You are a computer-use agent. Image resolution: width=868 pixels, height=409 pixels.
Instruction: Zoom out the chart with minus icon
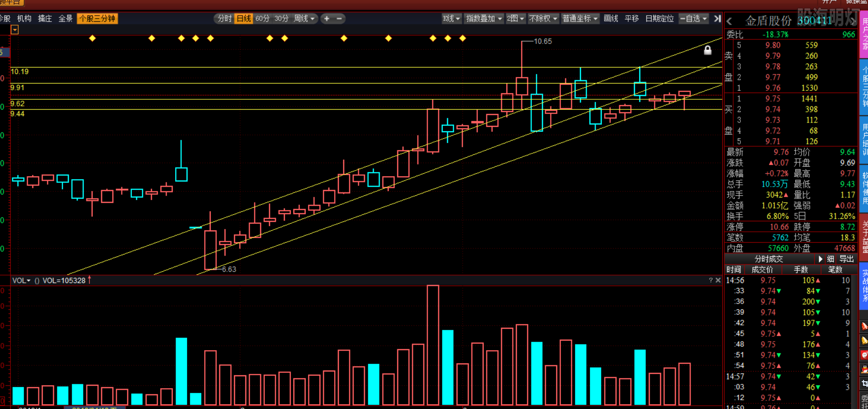[x=339, y=19]
